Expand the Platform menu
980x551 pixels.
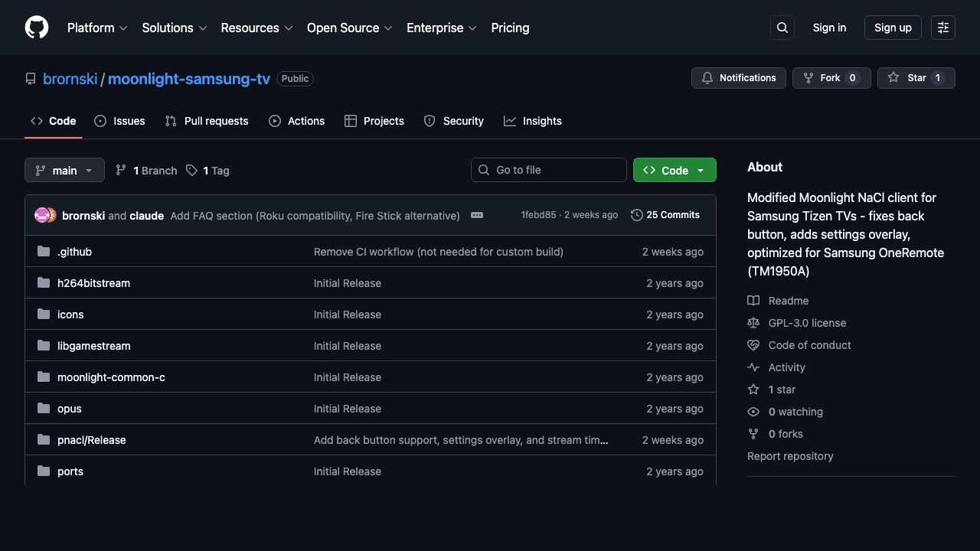97,28
